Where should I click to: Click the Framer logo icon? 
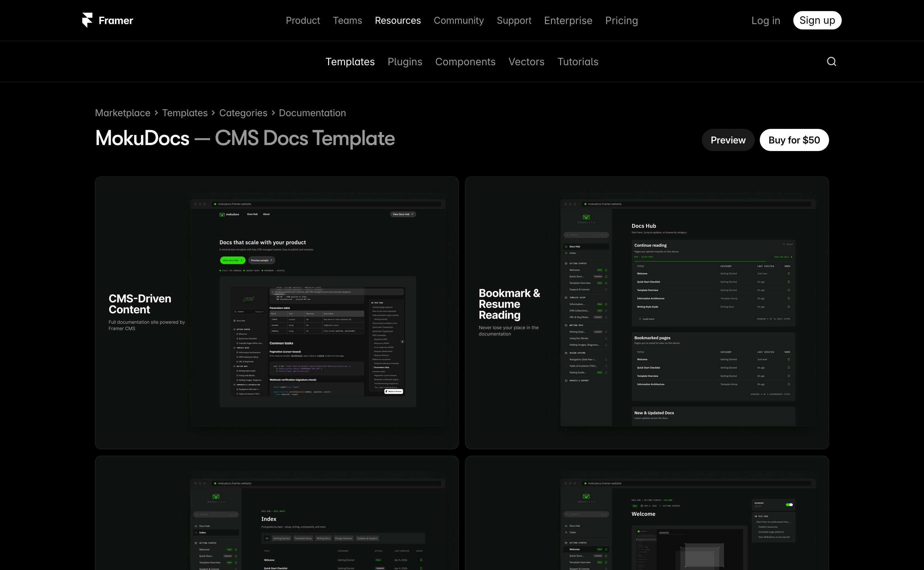87,20
